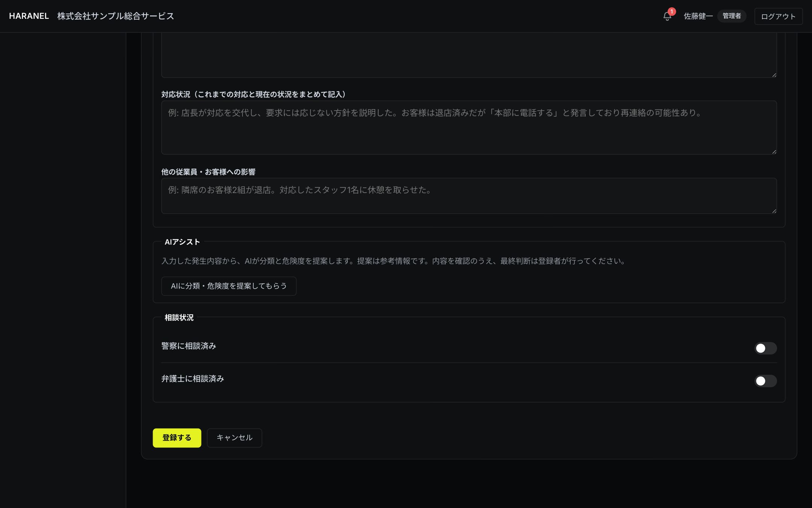Screen dimensions: 812x508
Task: Focus the 他の従業員・お客様への影響 text area
Action: (x=469, y=196)
